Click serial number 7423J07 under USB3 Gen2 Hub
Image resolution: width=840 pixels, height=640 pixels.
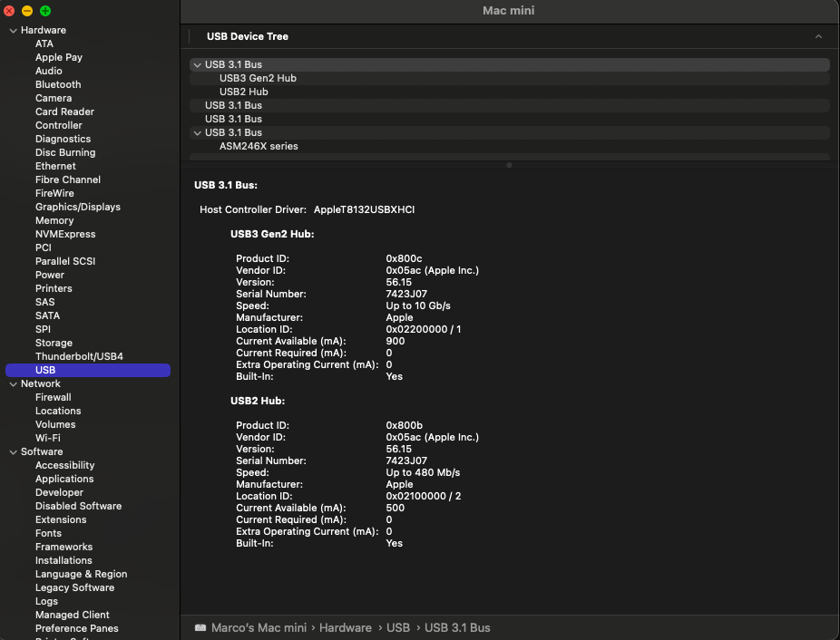(x=406, y=294)
